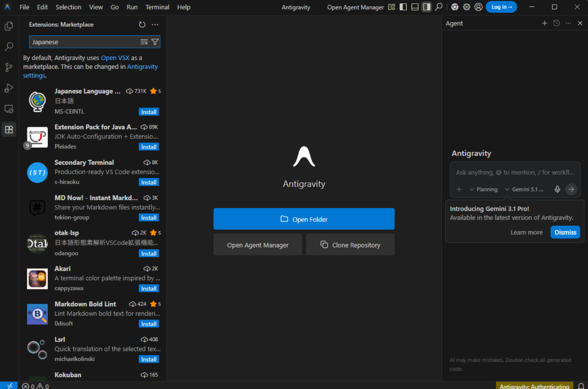Install the Secondary Terminal extension
This screenshot has width=588, height=389.
tap(149, 183)
